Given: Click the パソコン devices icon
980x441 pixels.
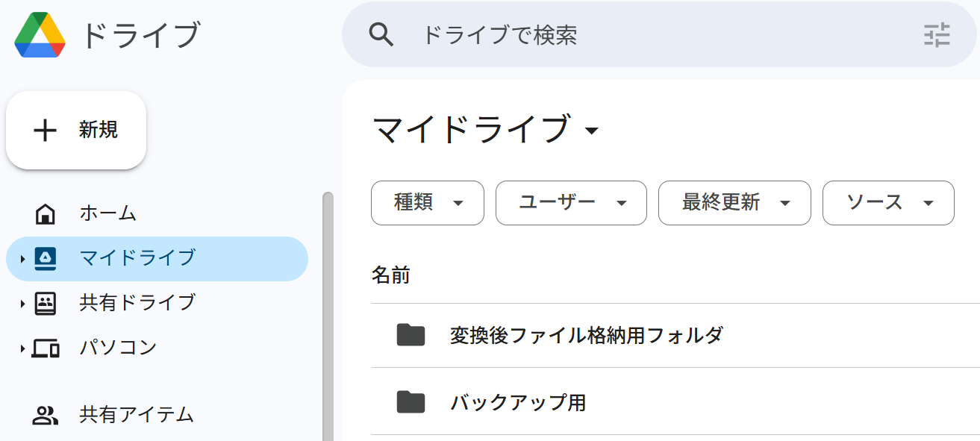Looking at the screenshot, I should click(46, 348).
